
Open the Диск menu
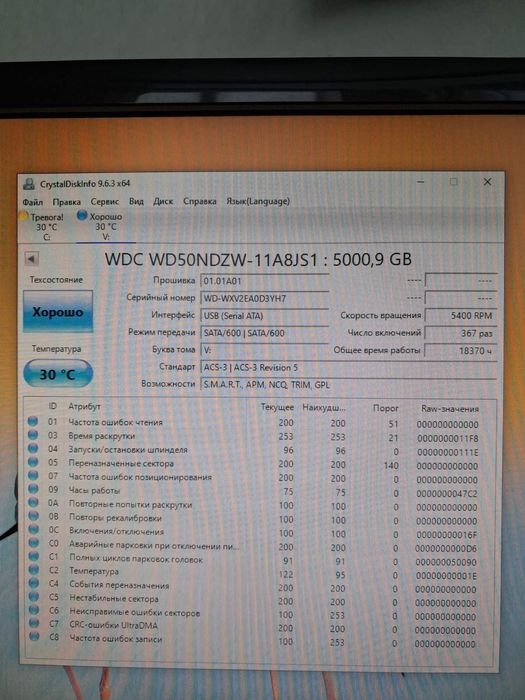click(163, 201)
